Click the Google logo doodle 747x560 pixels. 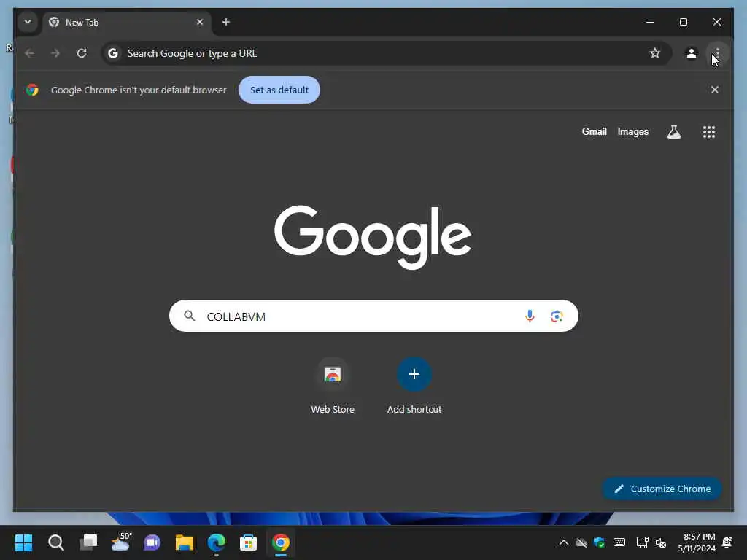(x=373, y=237)
